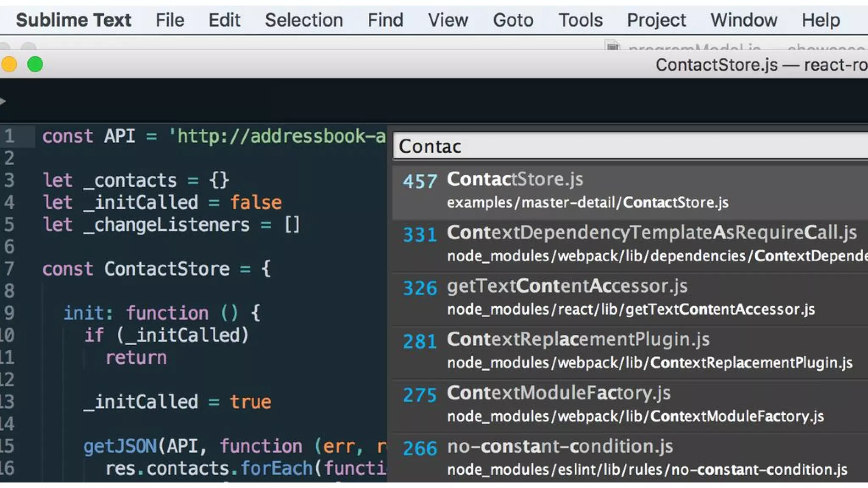Open the File menu
This screenshot has height=488, width=868.
[170, 20]
